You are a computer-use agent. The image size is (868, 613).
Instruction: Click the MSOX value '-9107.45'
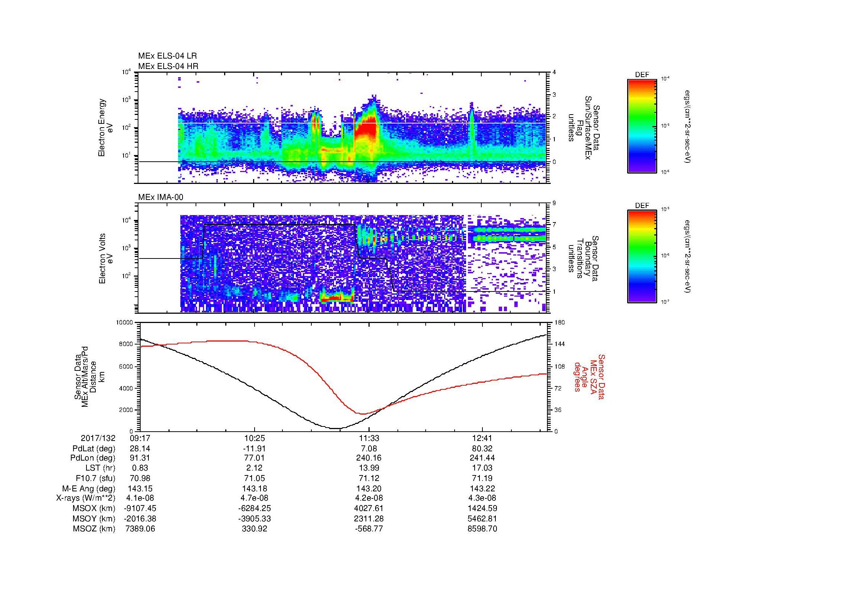140,508
